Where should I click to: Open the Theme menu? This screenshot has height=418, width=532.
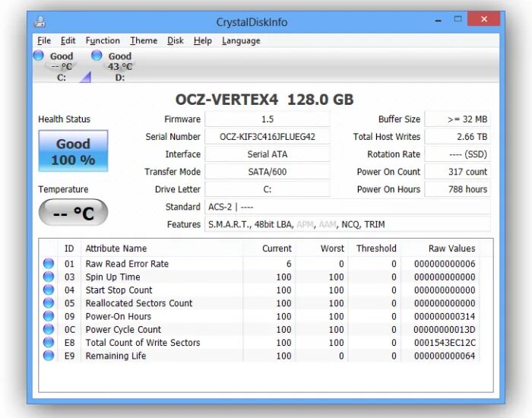(144, 41)
